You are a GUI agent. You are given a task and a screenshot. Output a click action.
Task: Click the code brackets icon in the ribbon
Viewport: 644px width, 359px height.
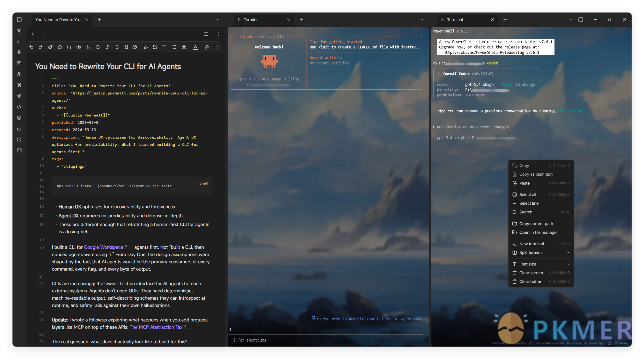[x=19, y=107]
